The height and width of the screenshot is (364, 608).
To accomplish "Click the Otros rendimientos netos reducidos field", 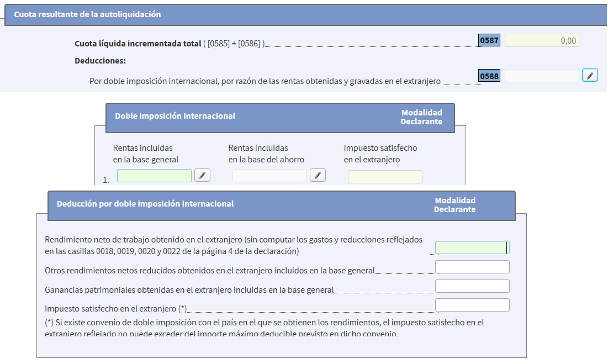I will 472,267.
